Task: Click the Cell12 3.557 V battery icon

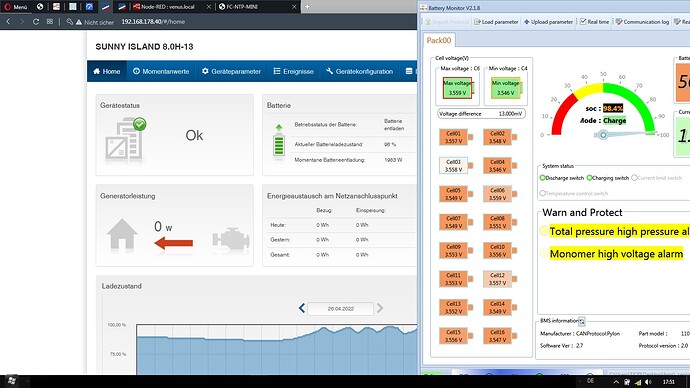Action: click(500, 279)
